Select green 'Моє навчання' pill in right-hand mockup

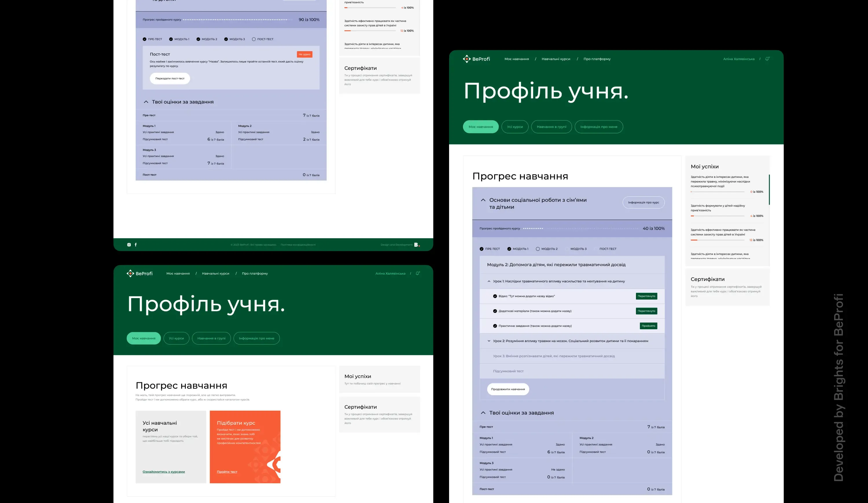pos(481,127)
